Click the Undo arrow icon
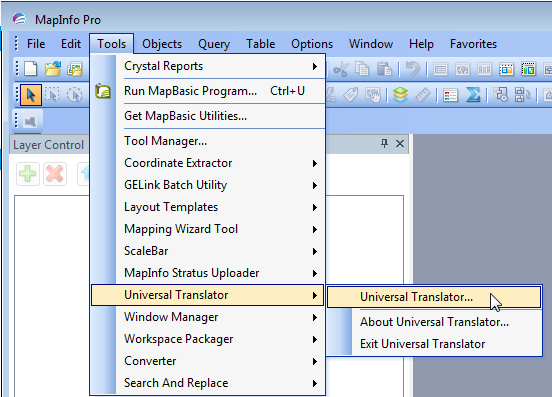This screenshot has width=552, height=397. tap(413, 69)
